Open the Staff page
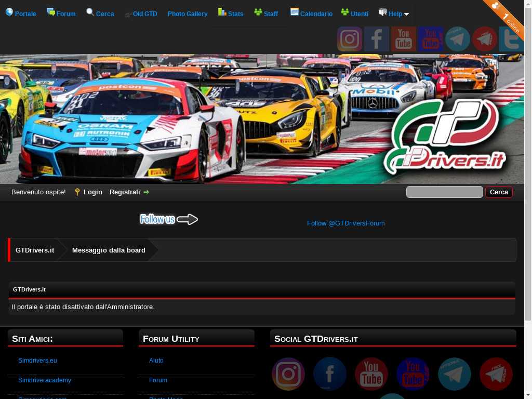The width and height of the screenshot is (532, 399). click(x=266, y=14)
